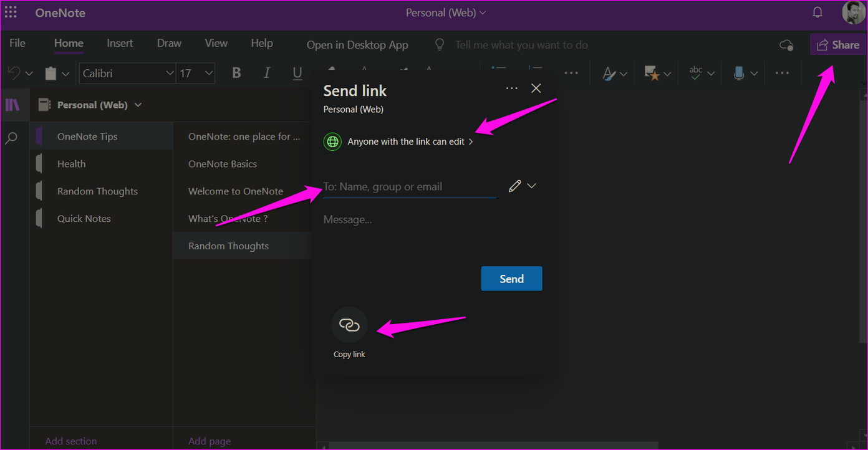
Task: Expand permission chevron beside pencil
Action: [x=531, y=186]
